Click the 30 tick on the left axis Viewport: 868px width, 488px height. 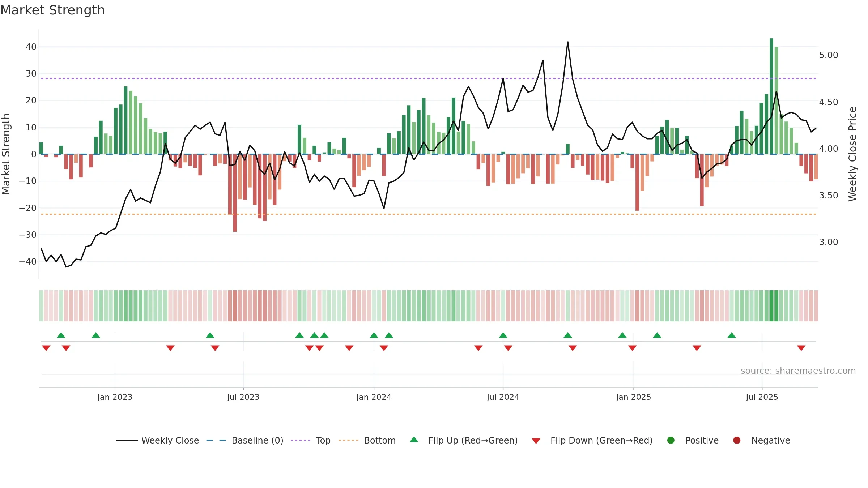click(x=31, y=73)
